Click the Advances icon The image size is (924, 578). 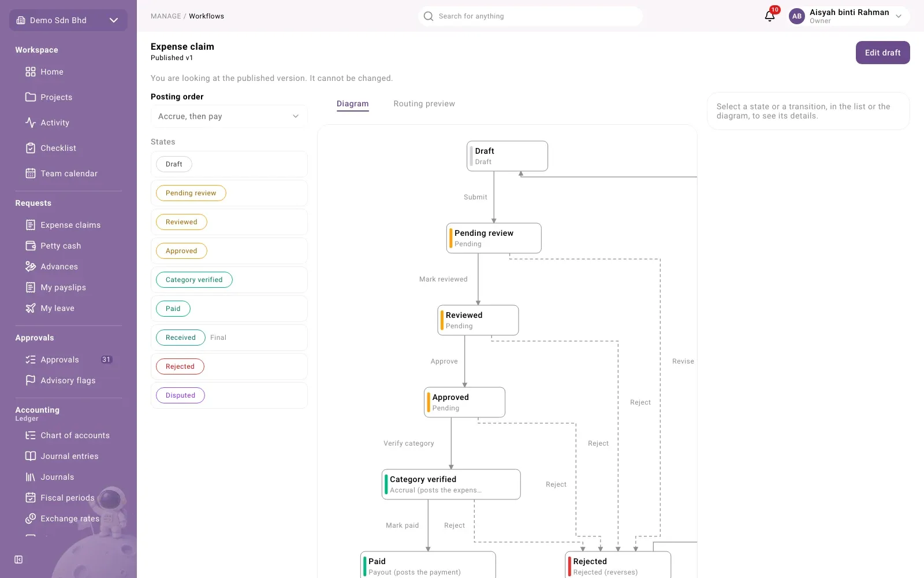[x=31, y=266]
